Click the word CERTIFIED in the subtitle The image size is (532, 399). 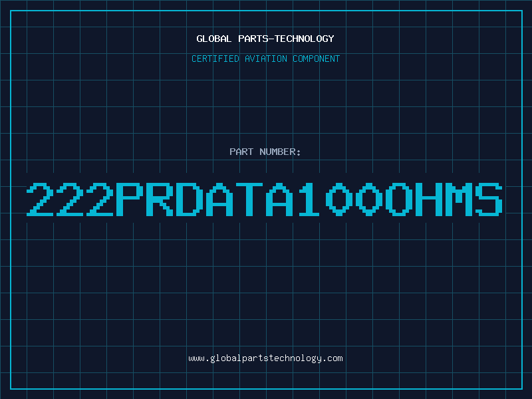pos(215,59)
